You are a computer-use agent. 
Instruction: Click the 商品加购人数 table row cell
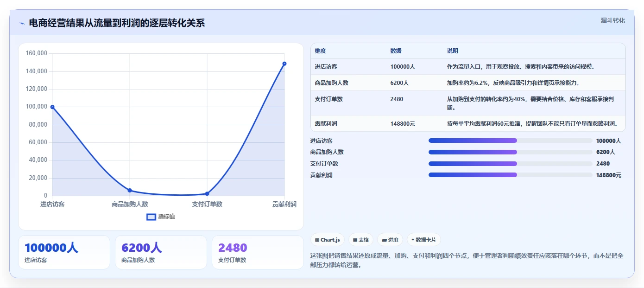pos(348,83)
